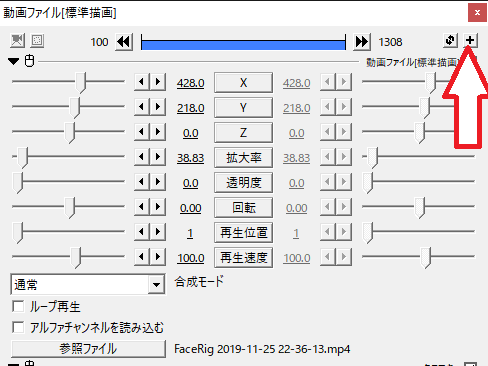
Task: Click the left 再生速度 value 100.0
Action: coord(190,258)
